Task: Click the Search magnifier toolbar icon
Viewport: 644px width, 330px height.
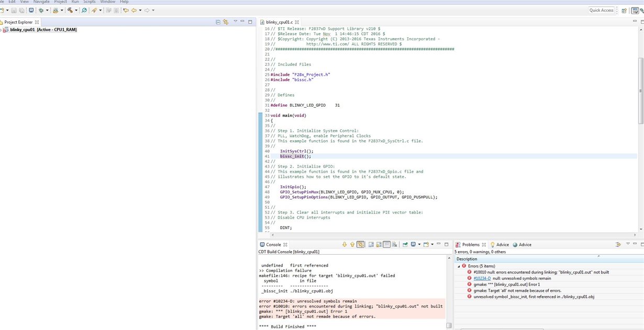Action: point(84,10)
